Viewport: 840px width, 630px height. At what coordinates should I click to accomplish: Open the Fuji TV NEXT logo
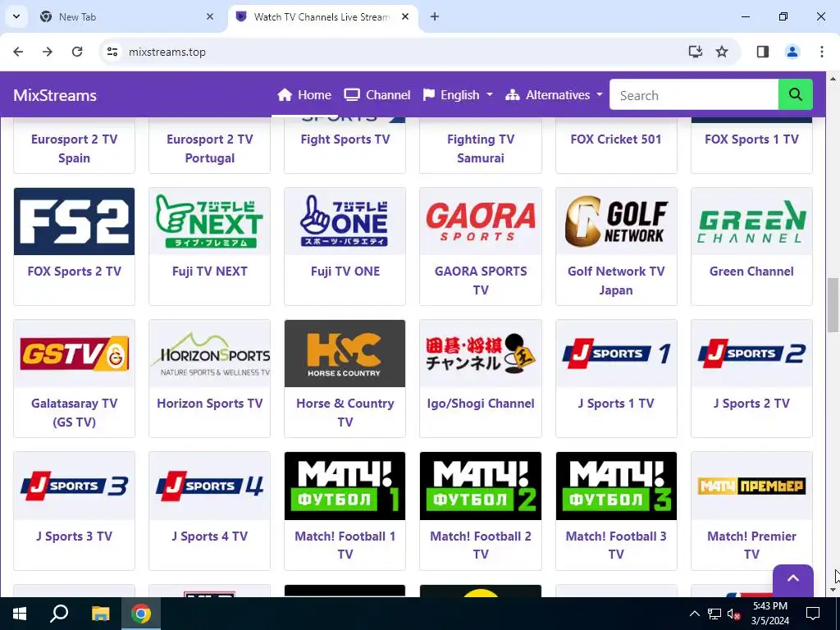pos(209,221)
